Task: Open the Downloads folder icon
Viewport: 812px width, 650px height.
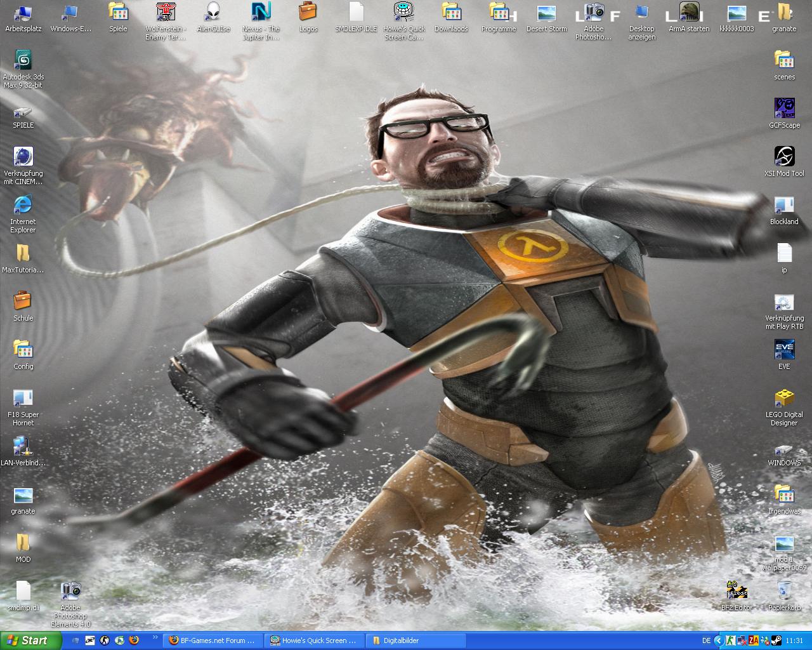Action: coord(451,17)
